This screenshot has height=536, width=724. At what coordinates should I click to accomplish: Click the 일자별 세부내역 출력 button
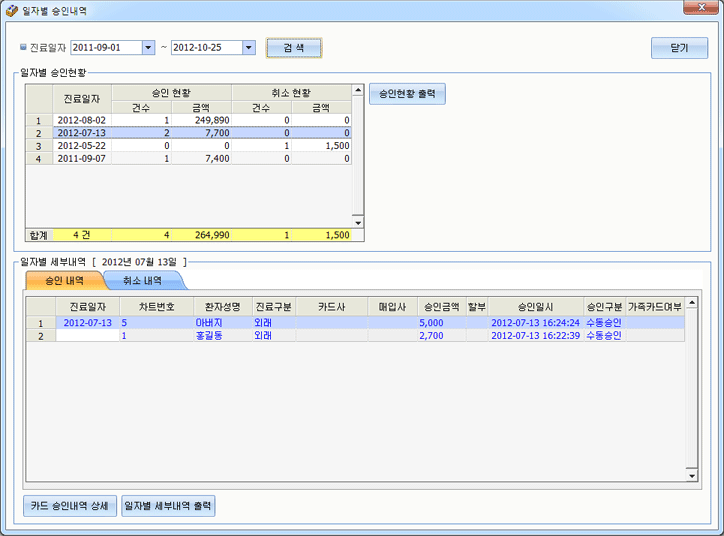(x=168, y=506)
